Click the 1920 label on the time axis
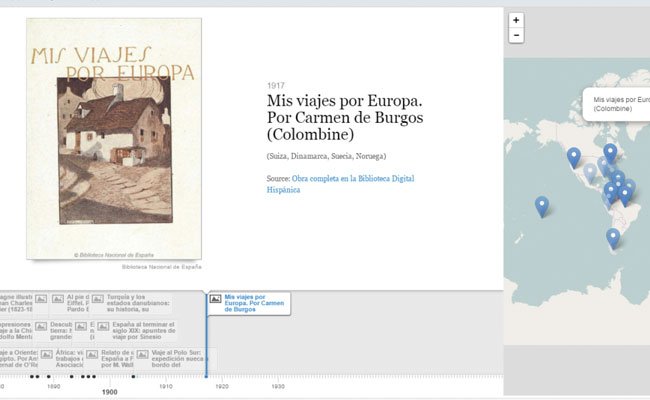 tap(222, 386)
